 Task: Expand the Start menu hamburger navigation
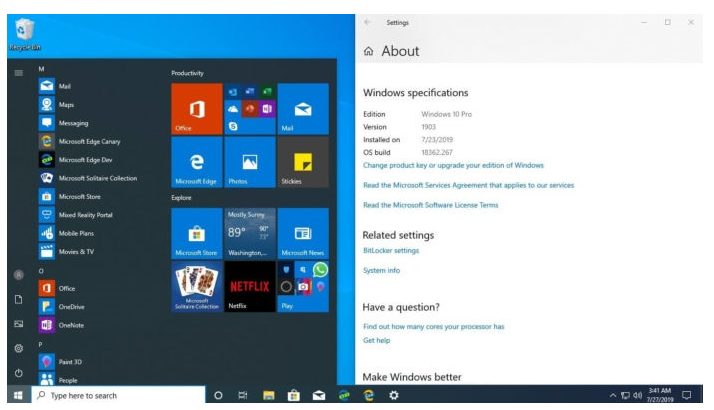tap(19, 73)
